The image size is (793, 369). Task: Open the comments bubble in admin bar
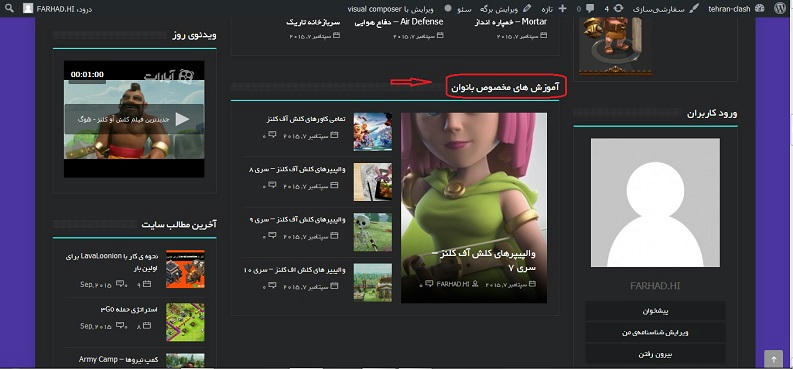586,9
